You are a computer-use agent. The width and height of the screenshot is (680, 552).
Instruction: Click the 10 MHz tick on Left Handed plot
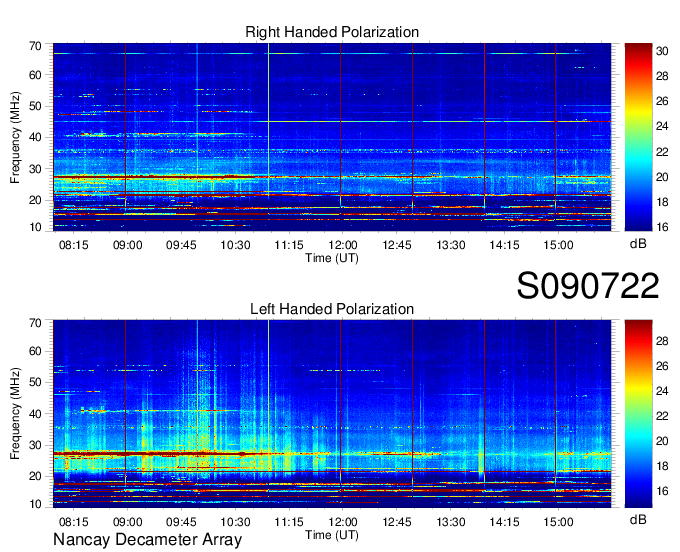[35, 504]
